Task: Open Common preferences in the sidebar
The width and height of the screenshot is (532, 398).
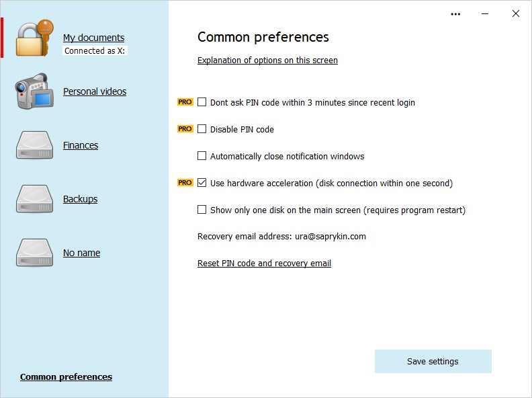Action: 66,376
